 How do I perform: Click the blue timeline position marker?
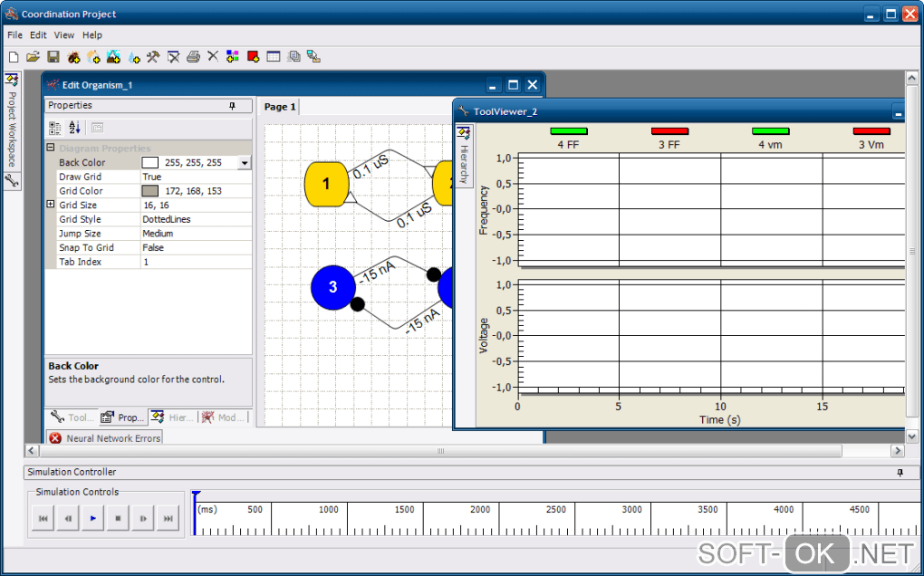point(196,513)
